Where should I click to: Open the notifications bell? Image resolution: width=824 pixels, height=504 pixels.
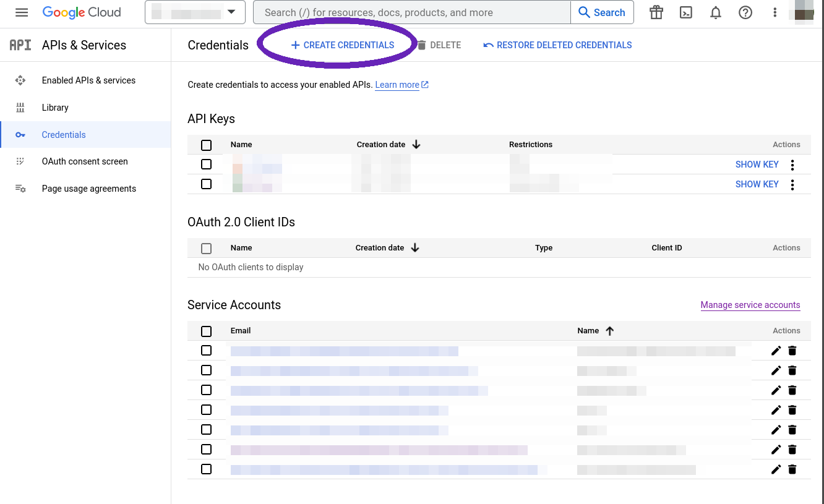click(x=715, y=12)
